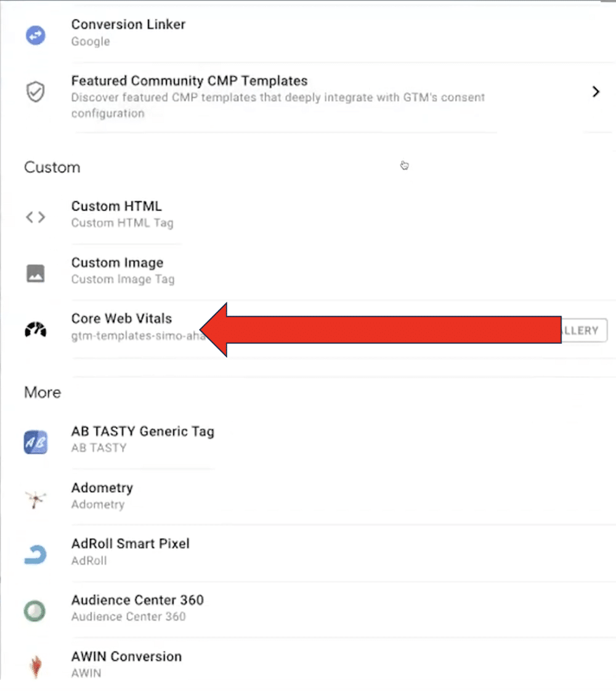616x691 pixels.
Task: Click the shield icon for CMP Templates
Action: tap(35, 91)
